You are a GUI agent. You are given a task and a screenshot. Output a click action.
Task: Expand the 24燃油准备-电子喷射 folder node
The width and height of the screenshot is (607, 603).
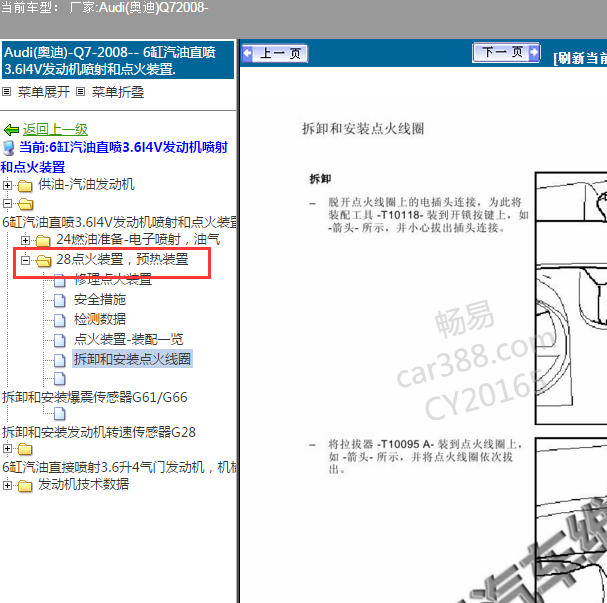25,240
